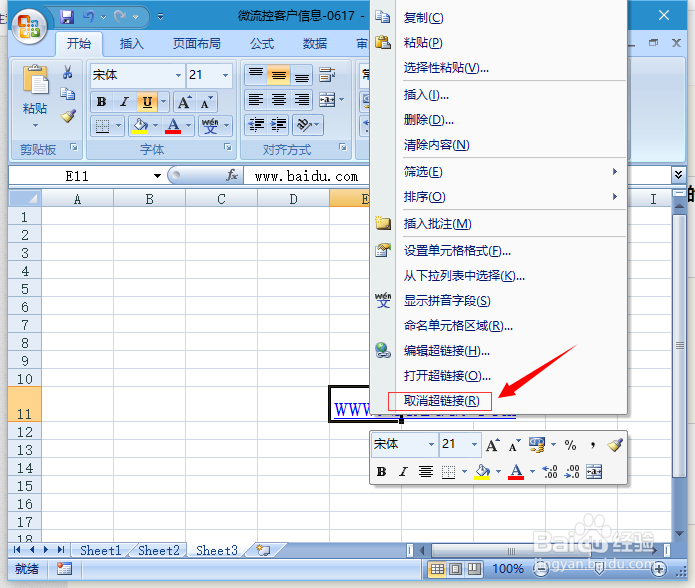Expand underline style dropdown arrow
Screen dimensions: 695x588
click(x=164, y=102)
